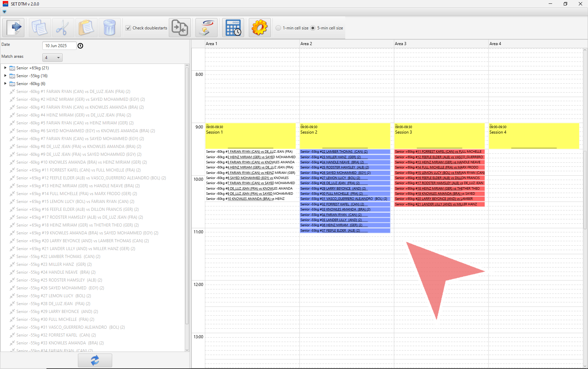The image size is (588, 369).
Task: Click the clipboard paste icon
Action: tap(86, 28)
